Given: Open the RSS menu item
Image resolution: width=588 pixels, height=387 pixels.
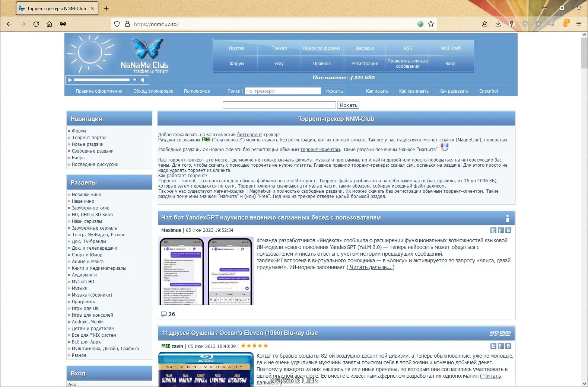Looking at the screenshot, I should (408, 48).
